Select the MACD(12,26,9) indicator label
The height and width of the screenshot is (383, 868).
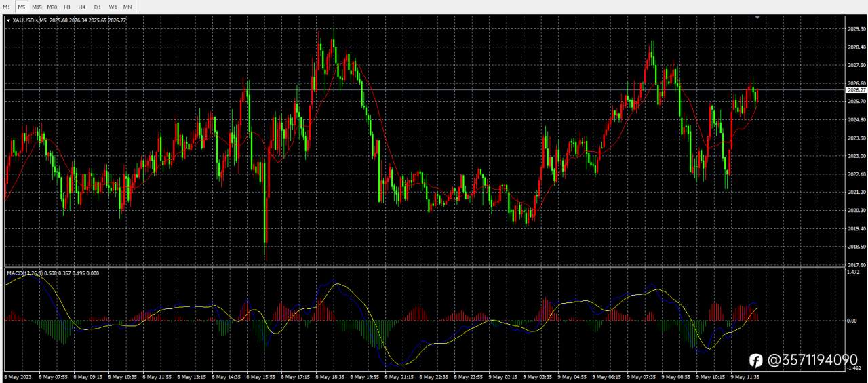pyautogui.click(x=25, y=273)
